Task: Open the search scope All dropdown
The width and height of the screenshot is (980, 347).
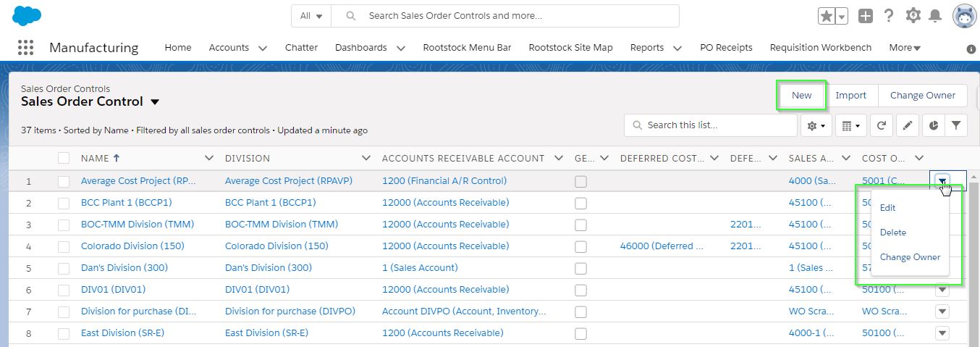Action: tap(311, 16)
